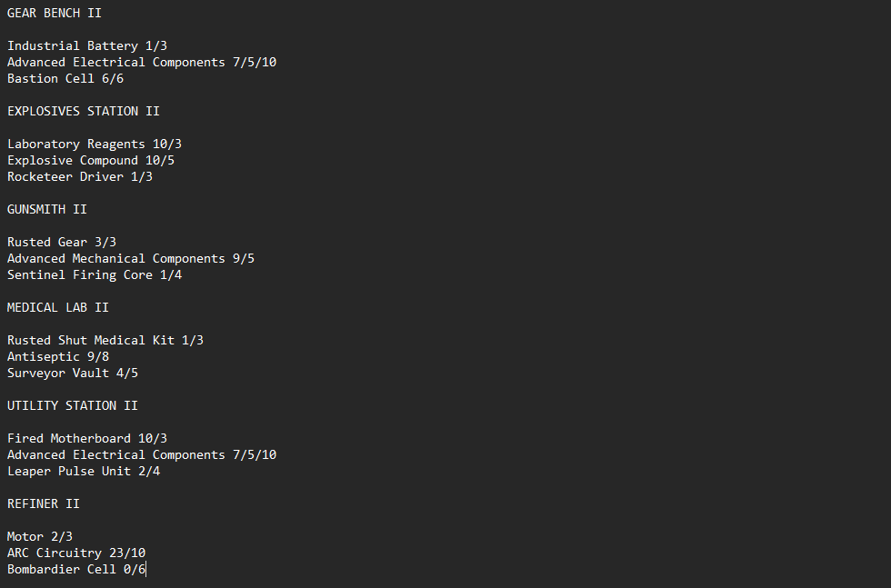Place cursor on Laboratory Reagents 10/3 line
The image size is (891, 588).
point(95,144)
